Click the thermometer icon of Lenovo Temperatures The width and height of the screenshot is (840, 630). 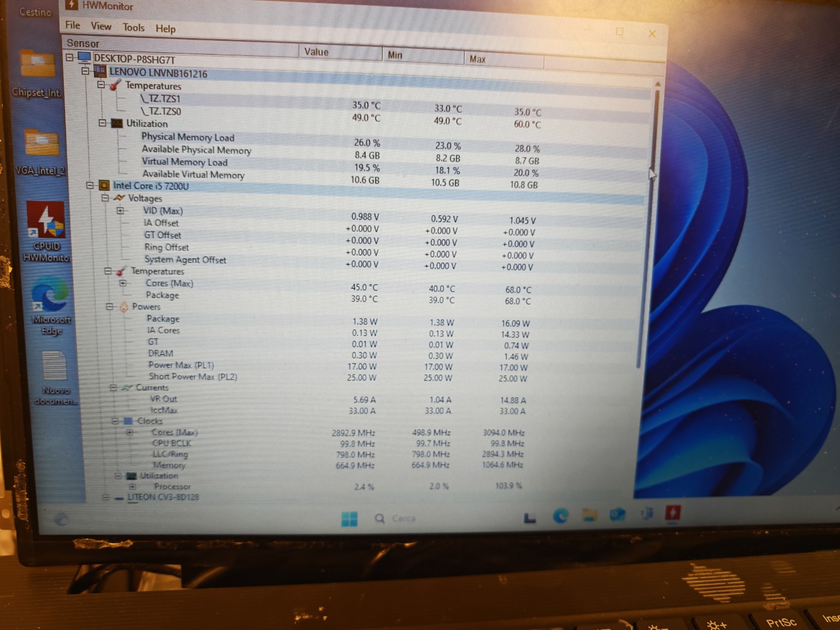115,85
